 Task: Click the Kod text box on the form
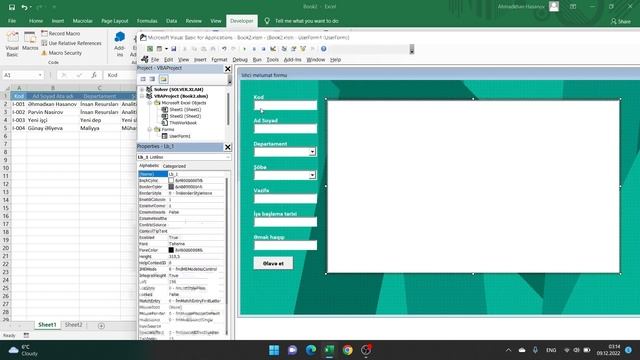(285, 105)
